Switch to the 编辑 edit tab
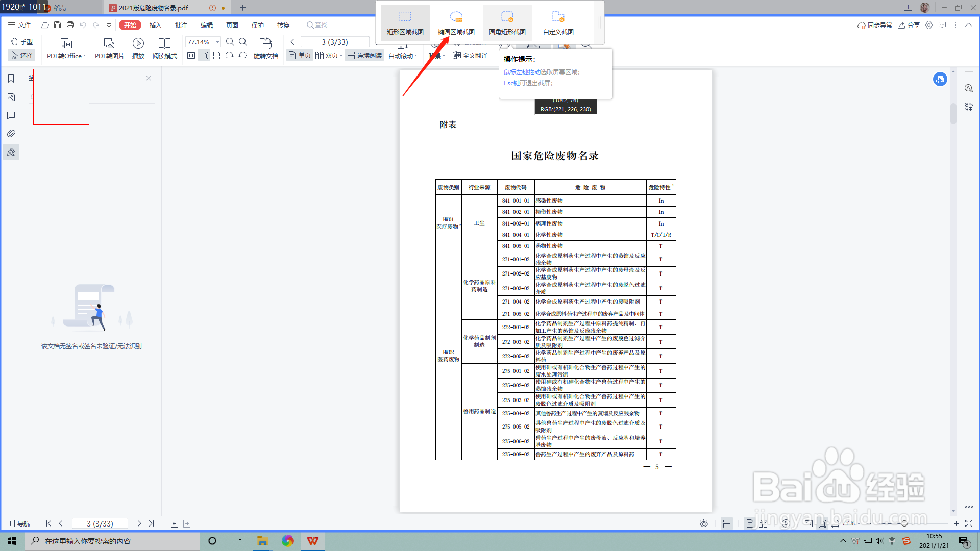 [x=206, y=25]
